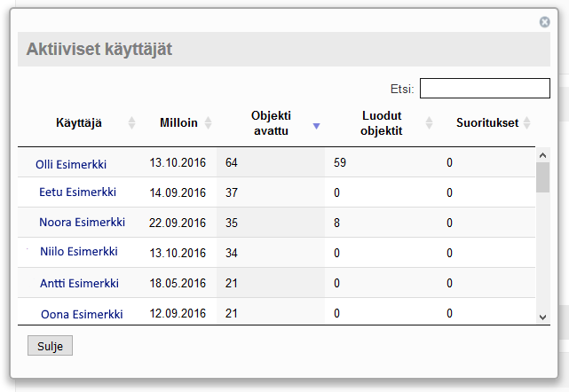Sort by Suoritukset column arrows
Viewport: 569px width, 392px height.
(x=527, y=123)
